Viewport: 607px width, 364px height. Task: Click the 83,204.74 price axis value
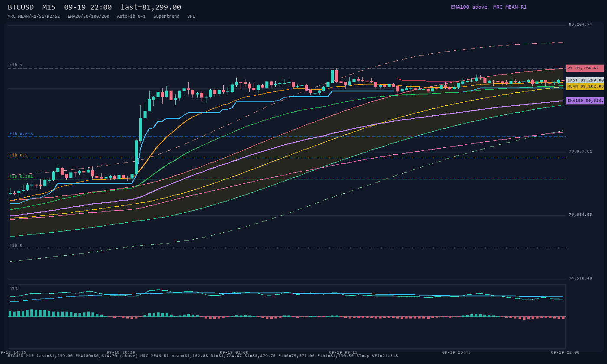(580, 24)
